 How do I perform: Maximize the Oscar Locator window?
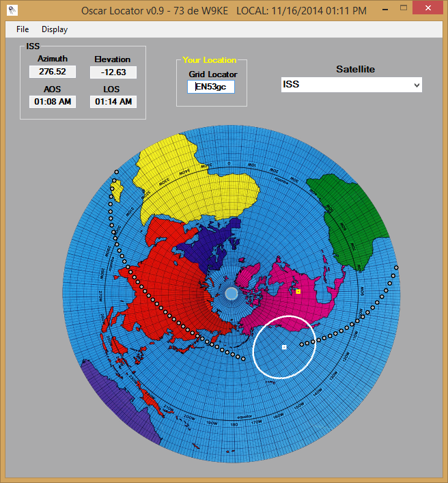[406, 10]
